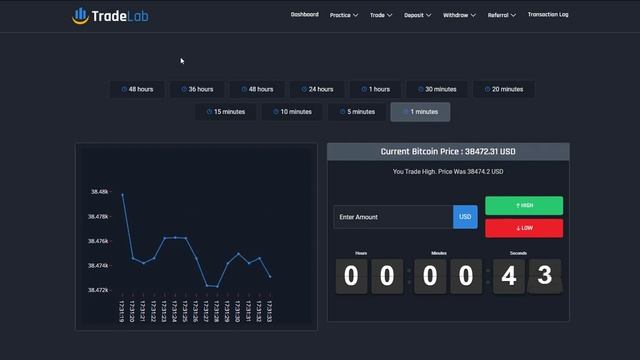Click the seconds digit 3 on countdown
Image resolution: width=640 pixels, height=360 pixels.
click(x=545, y=276)
